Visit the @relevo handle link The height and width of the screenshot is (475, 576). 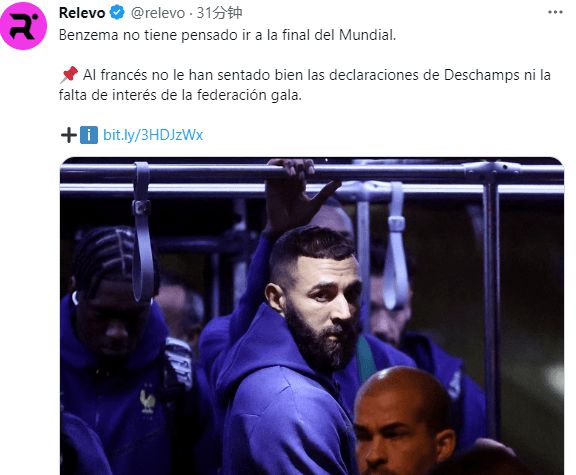[158, 13]
